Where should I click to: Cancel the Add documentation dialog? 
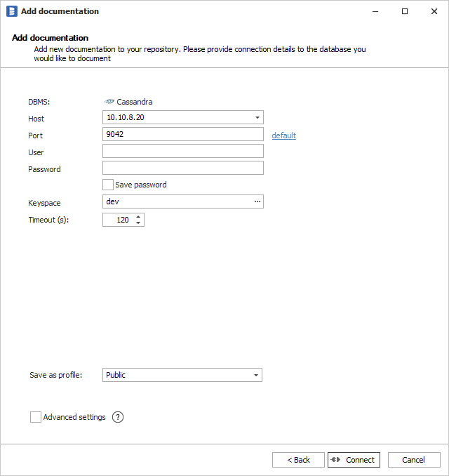click(413, 460)
